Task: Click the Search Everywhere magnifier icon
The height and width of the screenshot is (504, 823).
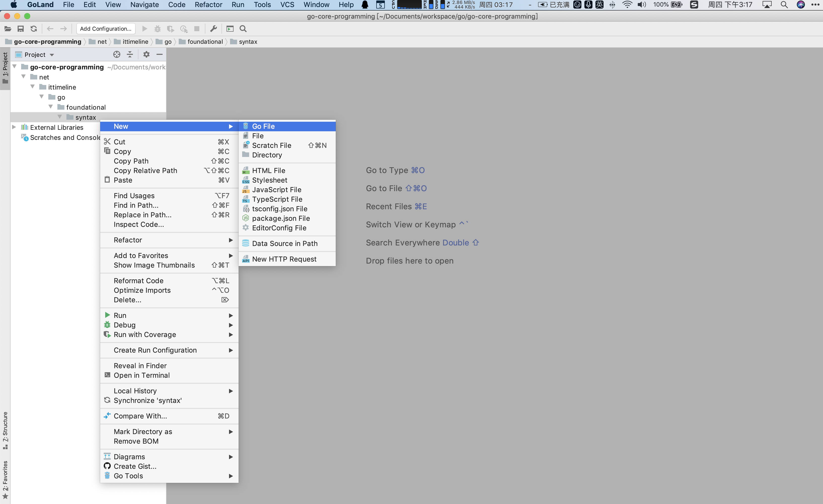Action: (243, 29)
